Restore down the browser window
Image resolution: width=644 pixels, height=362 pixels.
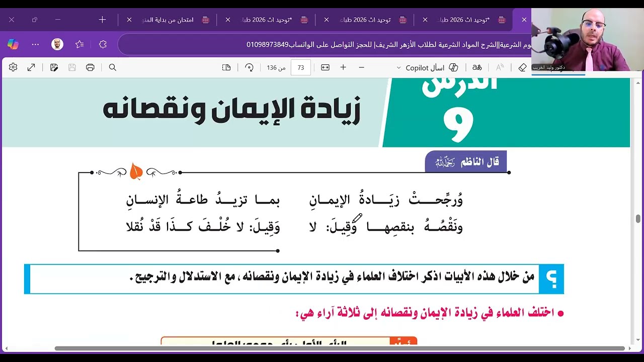tap(35, 20)
